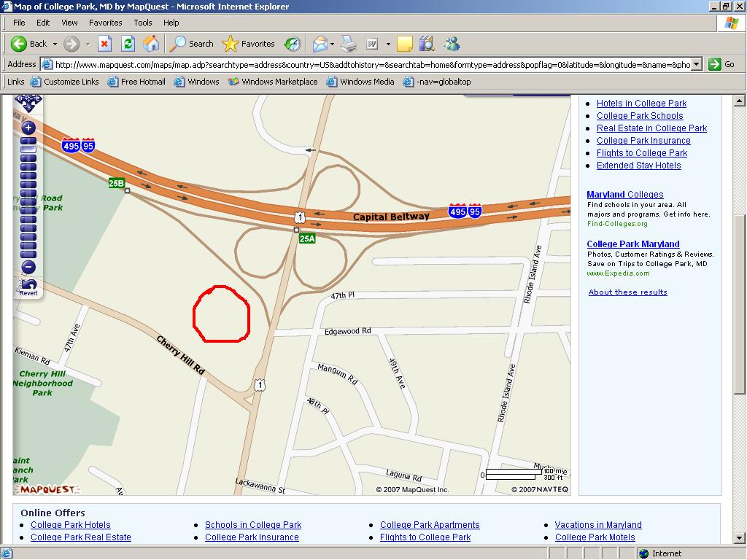Follow the About these results link
Image resolution: width=747 pixels, height=560 pixels.
(x=627, y=292)
